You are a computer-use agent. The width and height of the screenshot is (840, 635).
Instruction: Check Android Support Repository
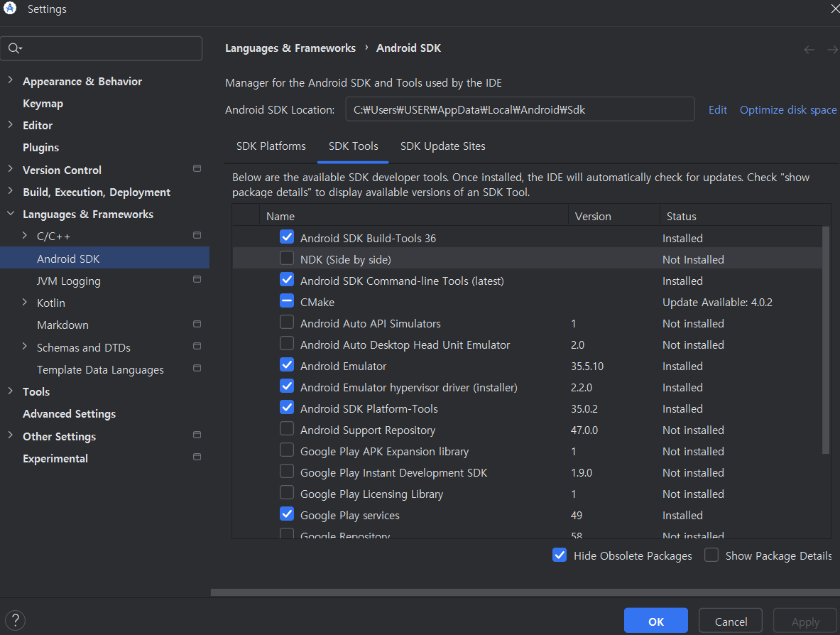(x=287, y=429)
